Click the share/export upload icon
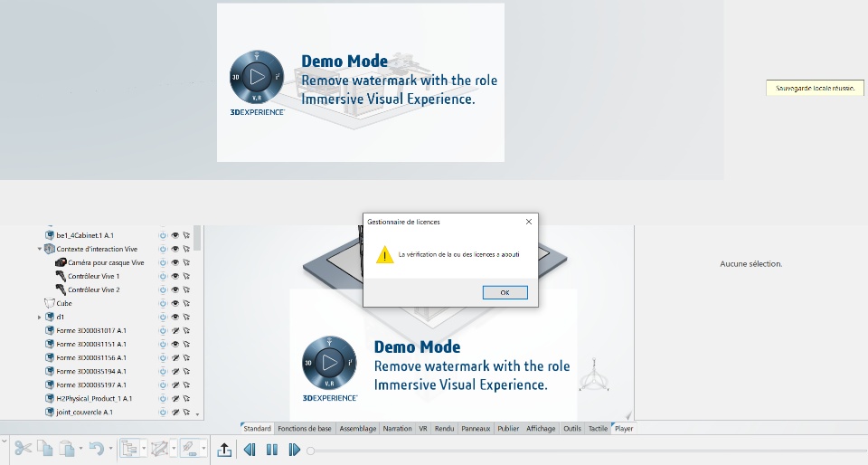The image size is (868, 465). (x=224, y=449)
